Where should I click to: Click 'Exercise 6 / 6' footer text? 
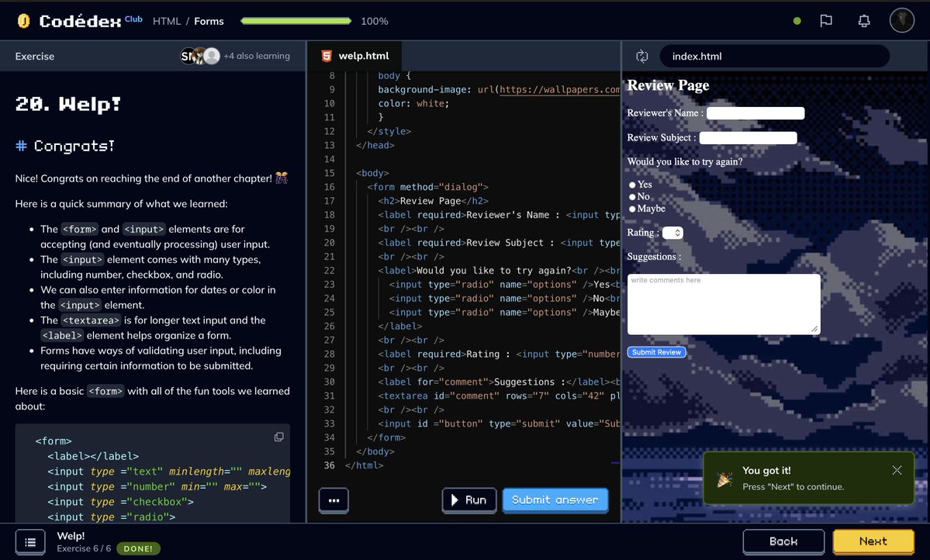tap(84, 548)
